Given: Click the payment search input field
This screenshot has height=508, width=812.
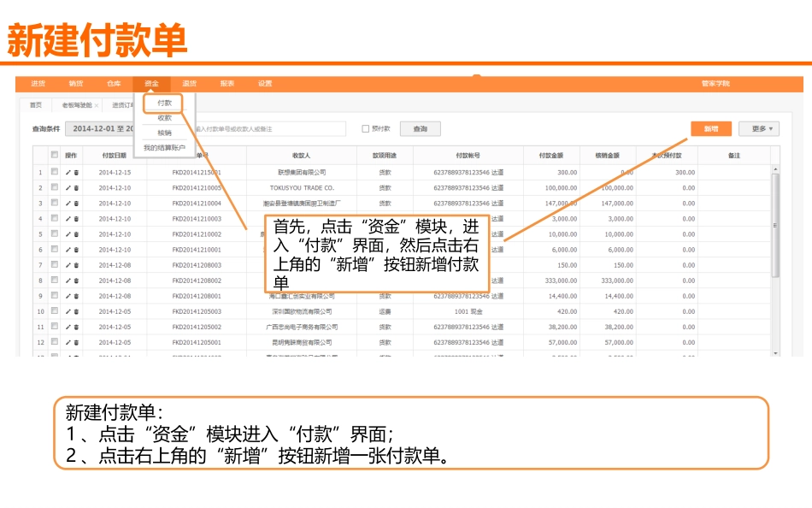Looking at the screenshot, I should (269, 129).
